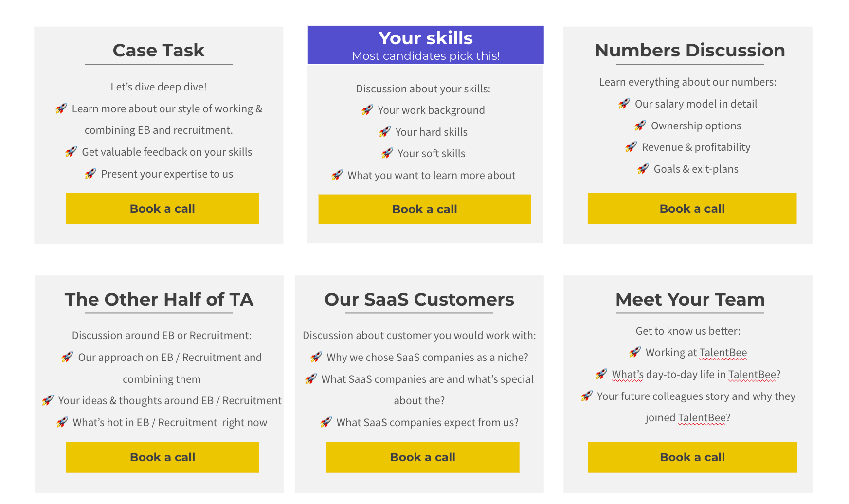Select the highlighted "Your skills" banner header
Viewport: 849px width, 504px height.
[x=426, y=45]
